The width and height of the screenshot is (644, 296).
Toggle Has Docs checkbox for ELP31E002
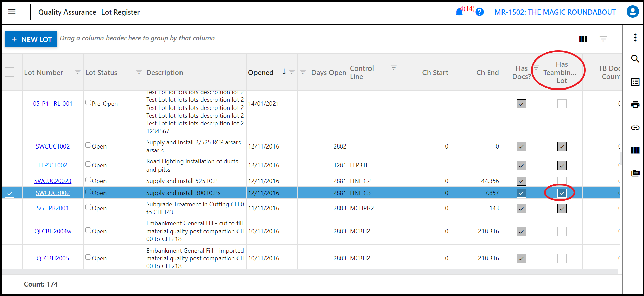pyautogui.click(x=521, y=165)
